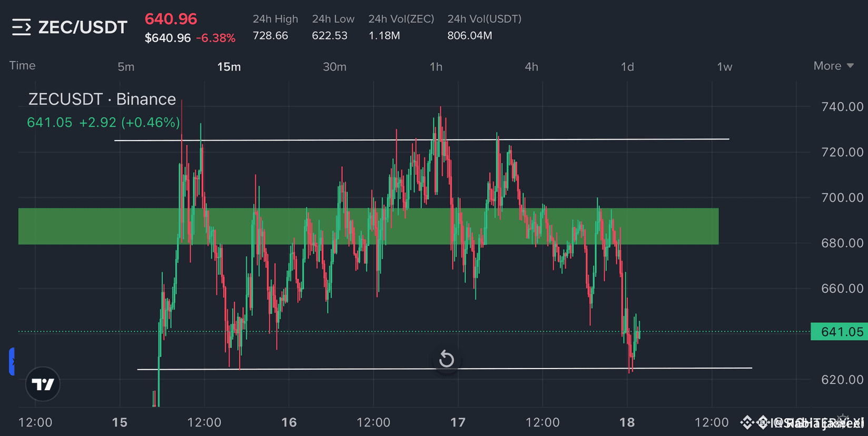
Task: Select the 30m timeframe
Action: 334,67
